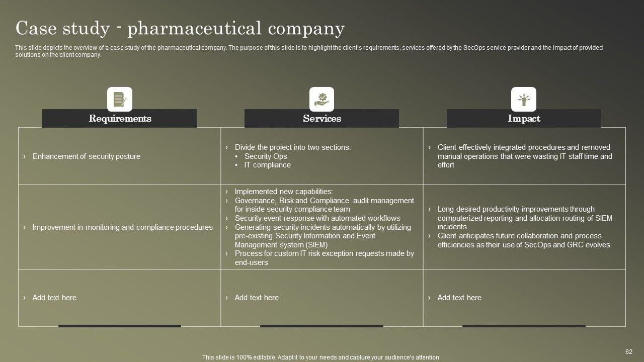
Task: Select 'Enhancement of security posture' cell text
Action: tap(86, 156)
